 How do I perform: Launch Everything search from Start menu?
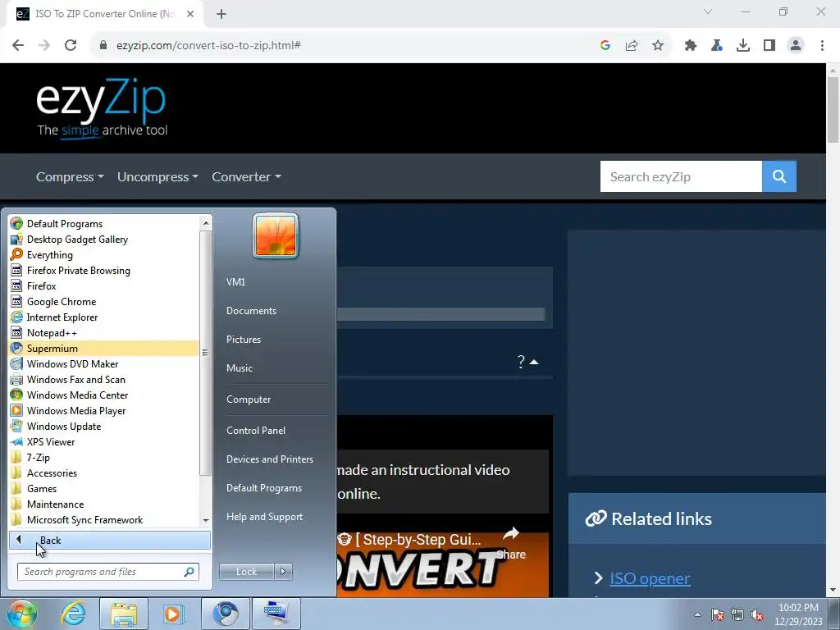point(104,255)
